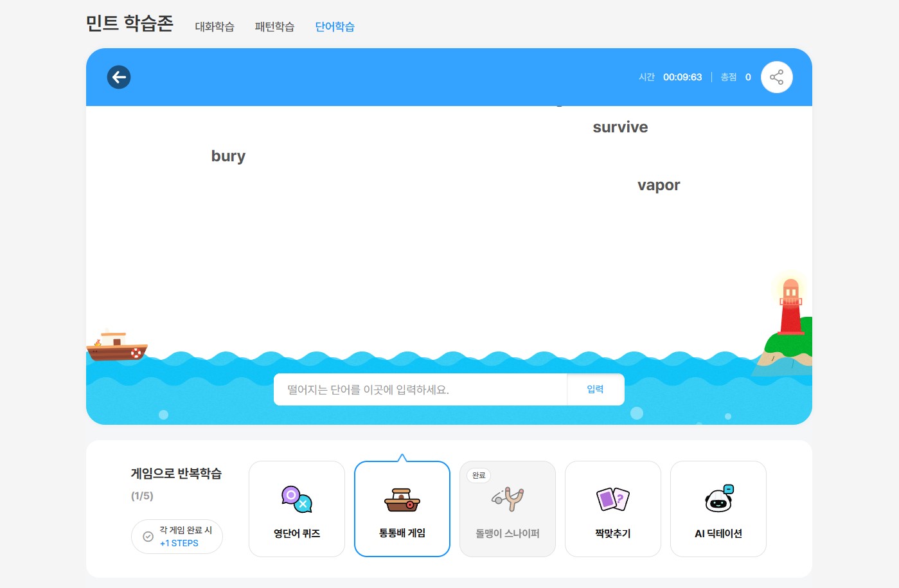Click the slingshot sniper game icon
Image resolution: width=899 pixels, height=588 pixels.
point(508,499)
